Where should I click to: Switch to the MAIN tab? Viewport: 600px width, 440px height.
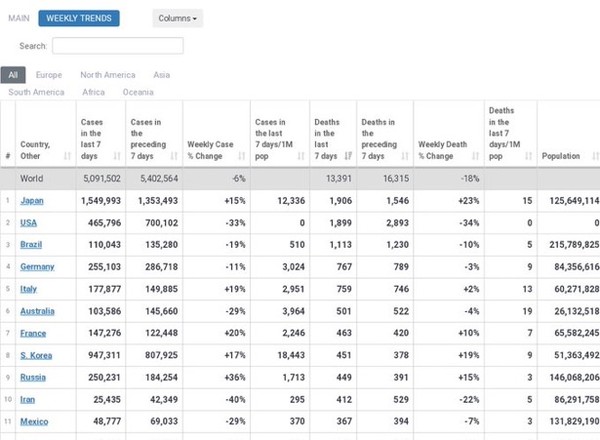click(18, 18)
